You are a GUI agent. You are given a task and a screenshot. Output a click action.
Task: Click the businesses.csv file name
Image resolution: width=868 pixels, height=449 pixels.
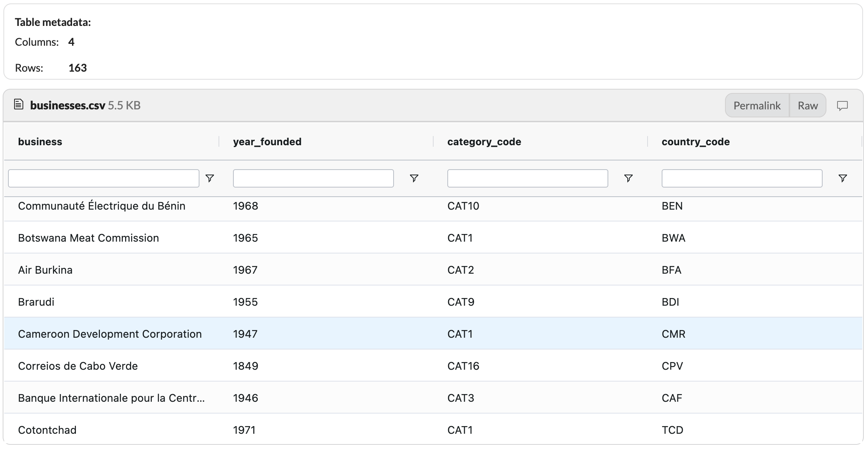pyautogui.click(x=68, y=106)
